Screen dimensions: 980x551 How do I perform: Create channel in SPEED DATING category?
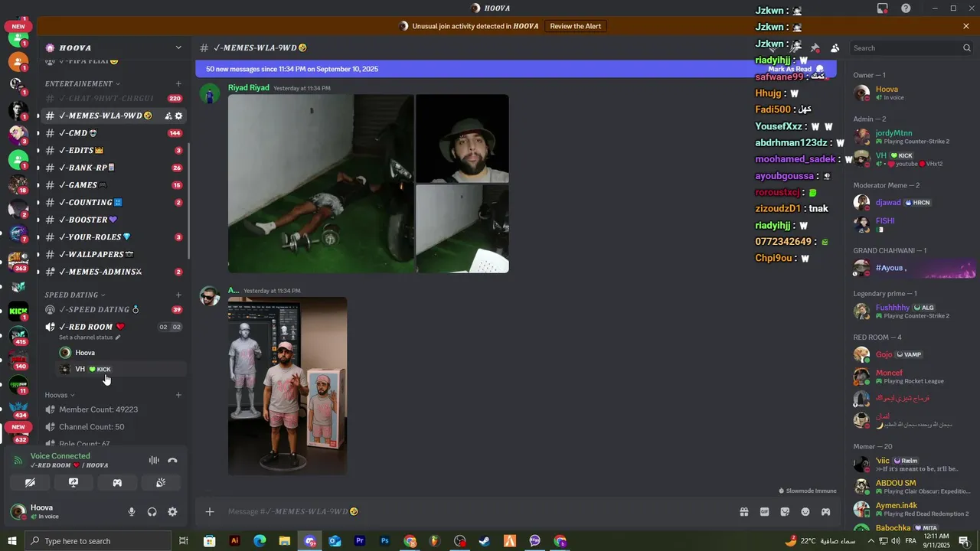click(x=178, y=295)
